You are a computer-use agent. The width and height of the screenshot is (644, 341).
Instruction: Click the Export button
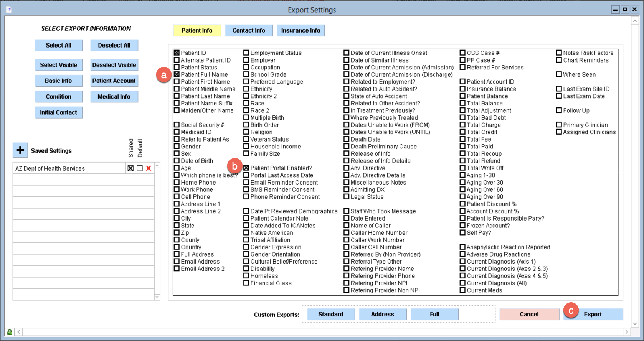[x=593, y=314]
